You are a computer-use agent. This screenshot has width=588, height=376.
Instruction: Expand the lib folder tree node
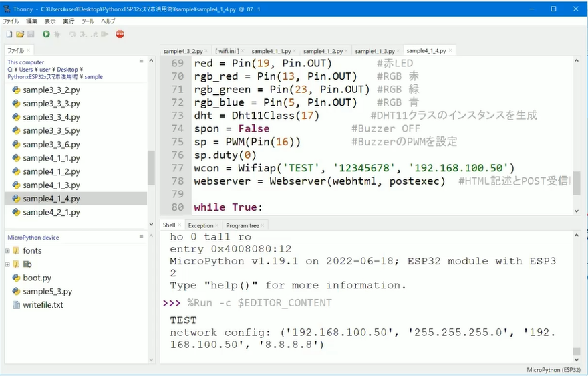[7, 264]
